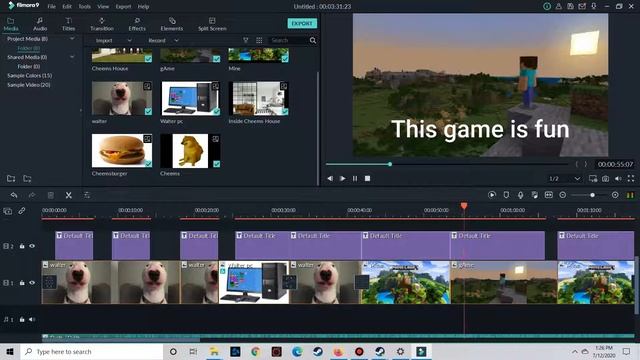Image resolution: width=640 pixels, height=360 pixels.
Task: Click the delete folder icon
Action: coord(27,178)
